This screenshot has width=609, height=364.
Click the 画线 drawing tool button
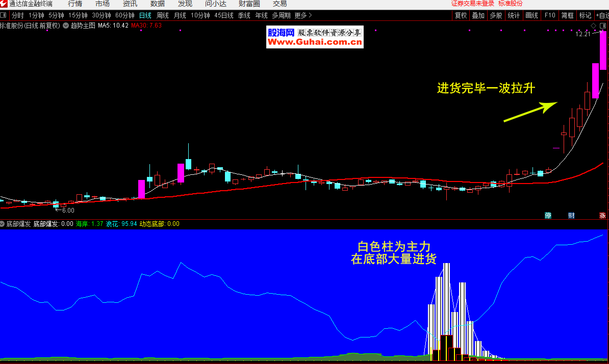[x=531, y=15]
